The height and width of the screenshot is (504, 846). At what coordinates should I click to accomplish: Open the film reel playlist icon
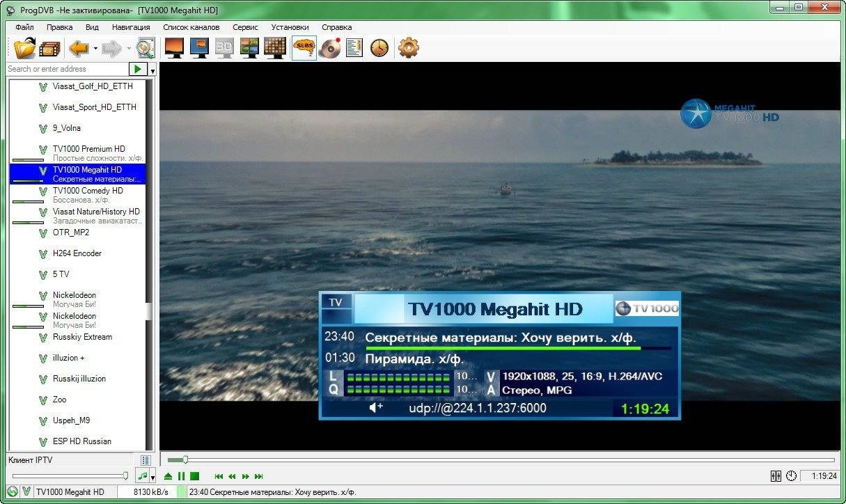tap(50, 48)
